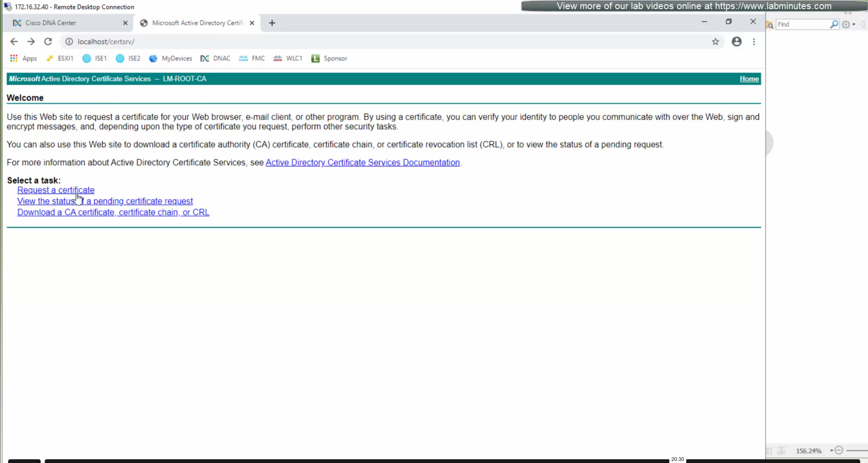Open the WLC1 bookmark
868x463 pixels.
tap(288, 58)
